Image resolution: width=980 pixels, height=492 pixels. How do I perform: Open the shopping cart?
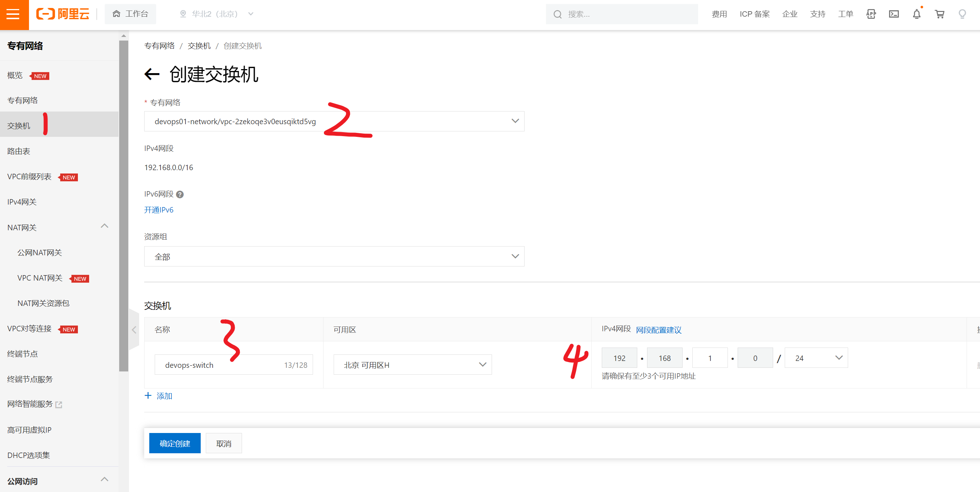coord(939,14)
